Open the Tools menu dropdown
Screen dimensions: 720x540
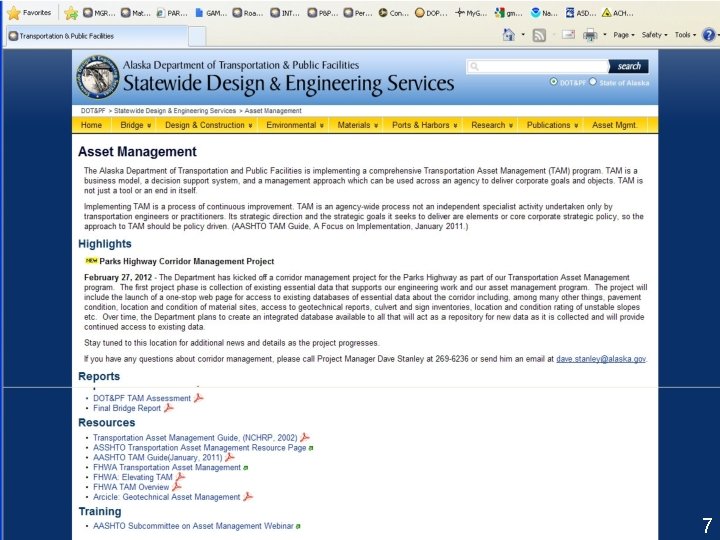point(685,35)
